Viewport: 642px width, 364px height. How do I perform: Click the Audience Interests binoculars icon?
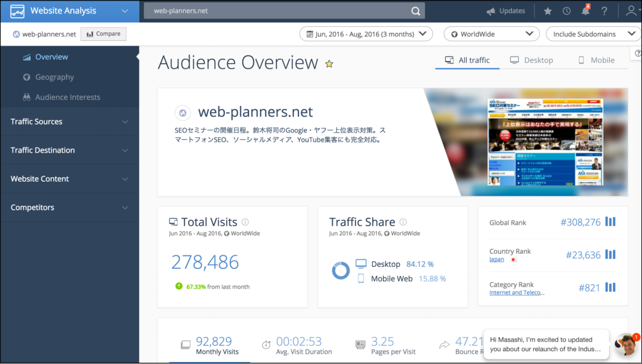(x=27, y=97)
